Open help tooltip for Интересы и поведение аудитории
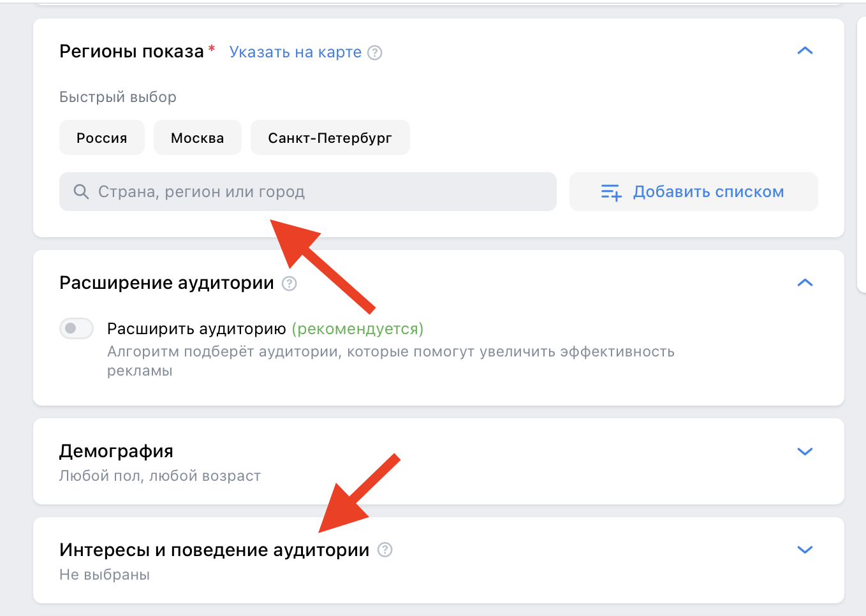The width and height of the screenshot is (866, 616). (x=384, y=550)
